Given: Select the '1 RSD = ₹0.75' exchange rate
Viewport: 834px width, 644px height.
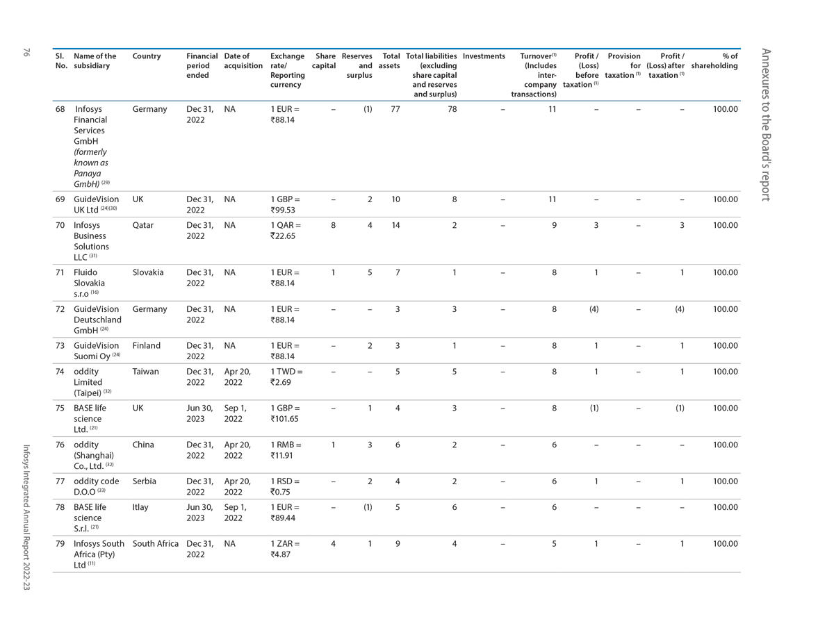Looking at the screenshot, I should [x=285, y=486].
